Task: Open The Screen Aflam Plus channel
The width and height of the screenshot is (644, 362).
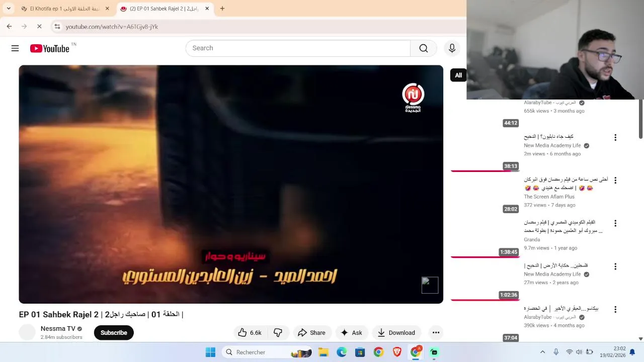Action: pyautogui.click(x=549, y=197)
